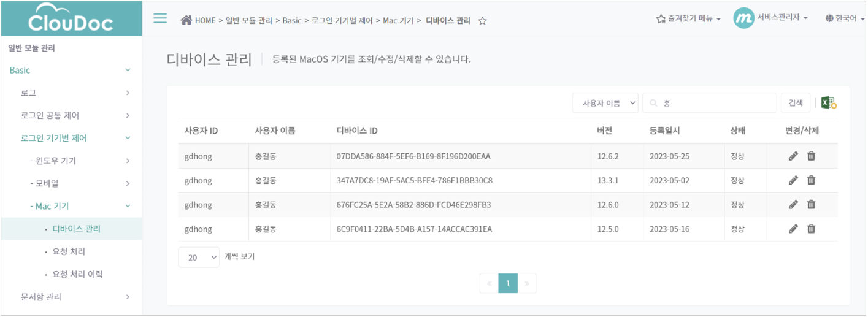Click date cell 2023-05-16
This screenshot has height=317, width=868.
670,229
